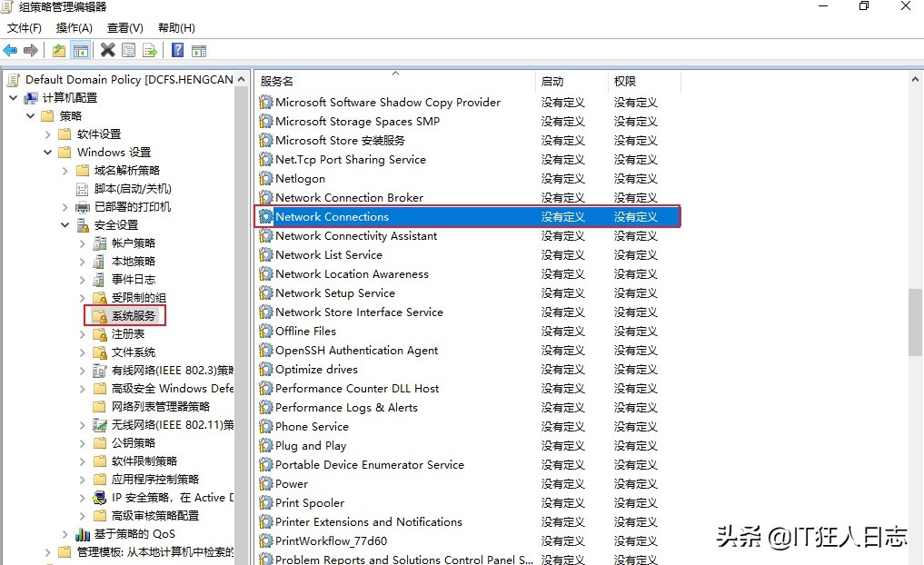Click the Up One Level folder icon

pyautogui.click(x=59, y=51)
